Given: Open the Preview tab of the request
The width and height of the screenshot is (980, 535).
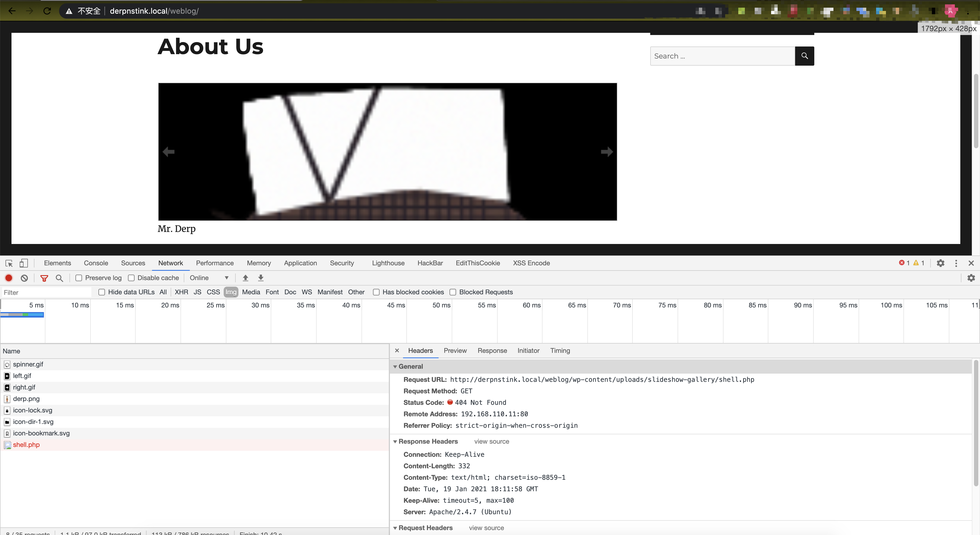Looking at the screenshot, I should [455, 350].
